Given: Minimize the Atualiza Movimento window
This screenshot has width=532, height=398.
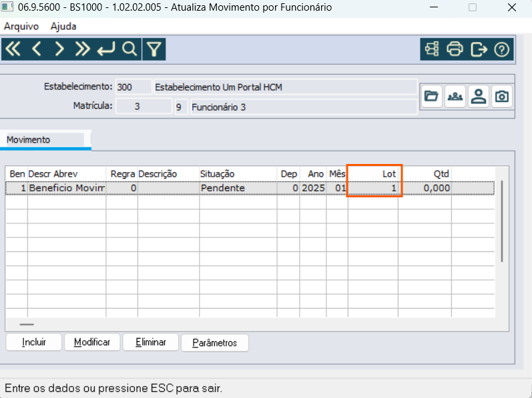Looking at the screenshot, I should (434, 7).
